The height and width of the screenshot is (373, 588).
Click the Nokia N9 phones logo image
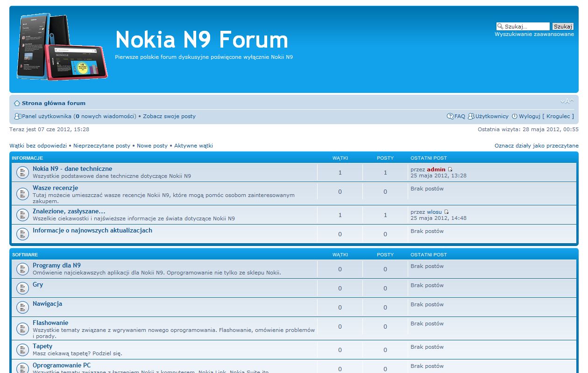pyautogui.click(x=62, y=46)
